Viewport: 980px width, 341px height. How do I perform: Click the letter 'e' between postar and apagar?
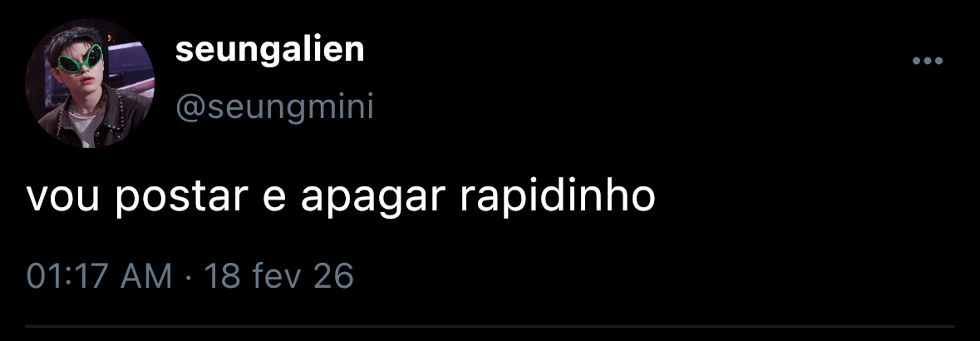276,200
